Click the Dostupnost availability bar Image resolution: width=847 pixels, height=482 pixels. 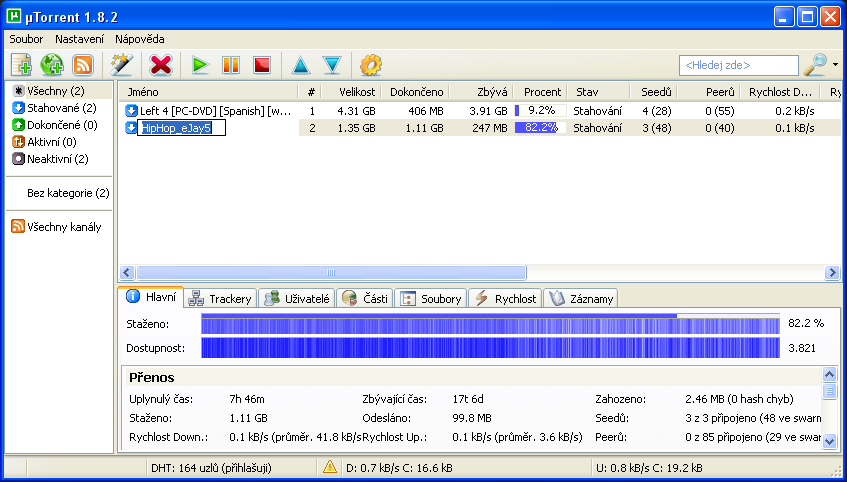(x=490, y=348)
